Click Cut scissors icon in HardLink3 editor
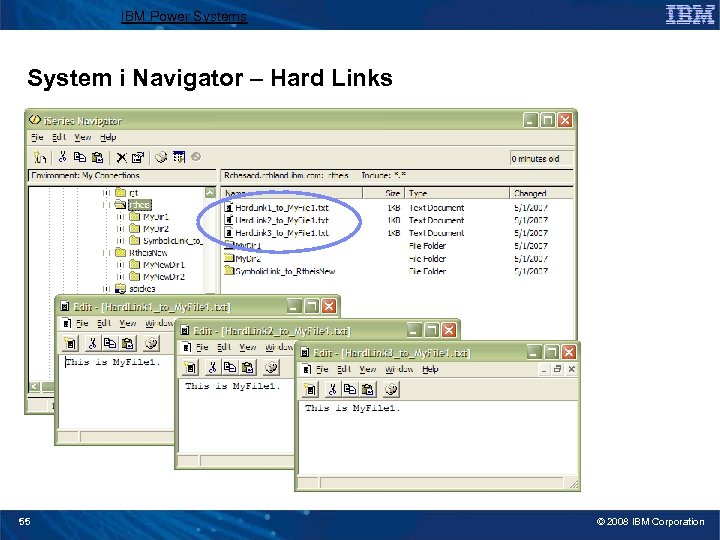 pyautogui.click(x=332, y=389)
